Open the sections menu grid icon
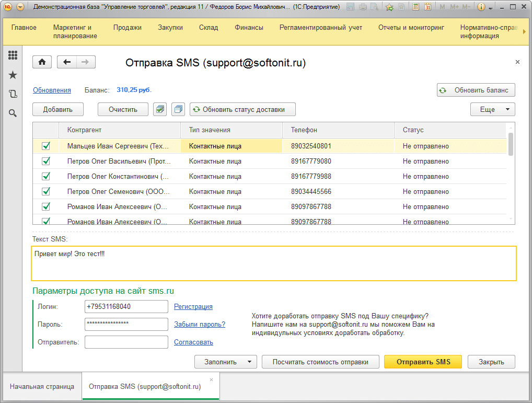Viewport: 532px width, 403px height. [13, 55]
